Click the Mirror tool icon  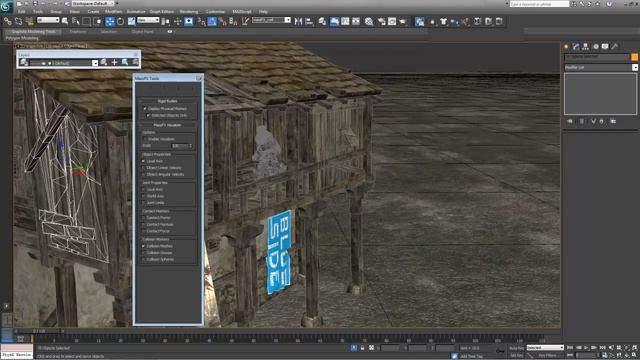[x=298, y=21]
